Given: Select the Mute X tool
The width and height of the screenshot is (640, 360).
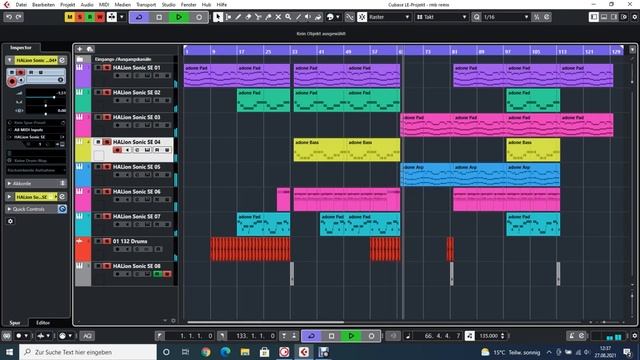Looking at the screenshot, I should (x=278, y=17).
